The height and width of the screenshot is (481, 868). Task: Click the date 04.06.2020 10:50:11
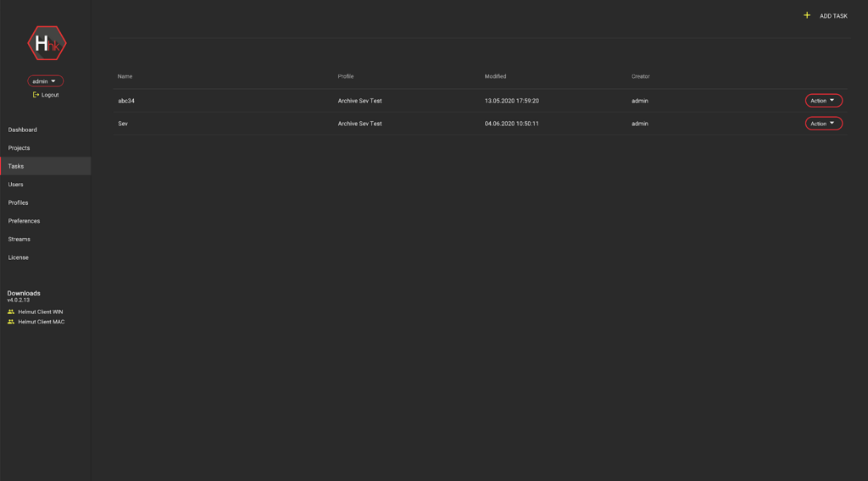point(511,124)
